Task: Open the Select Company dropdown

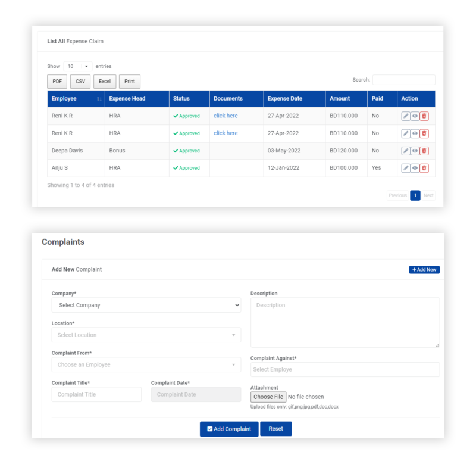Action: (146, 305)
